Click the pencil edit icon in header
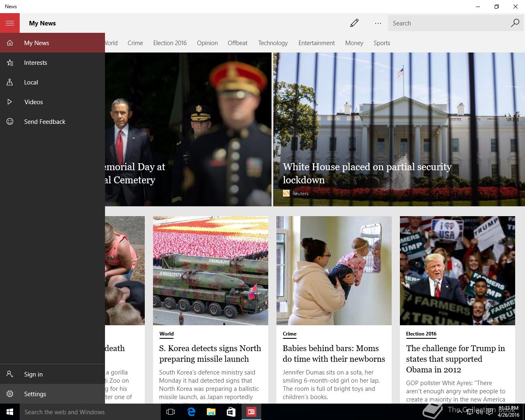 click(354, 23)
